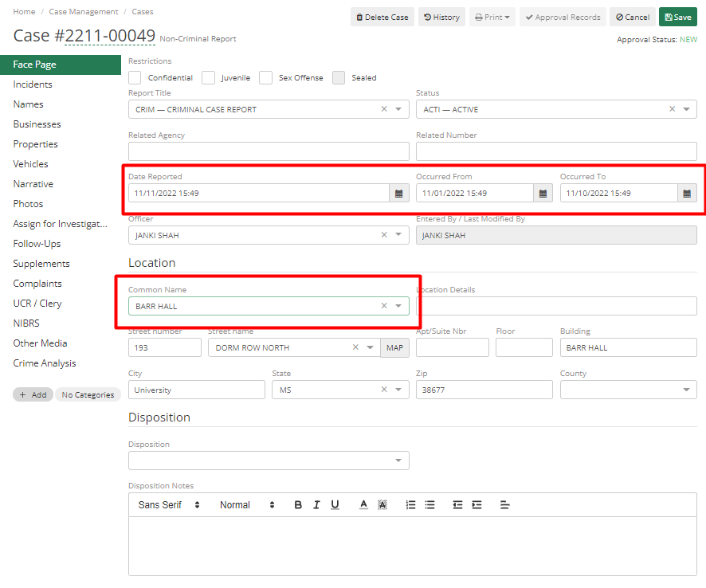Enable the Confidential restriction checkbox
The width and height of the screenshot is (706, 588).
(134, 77)
